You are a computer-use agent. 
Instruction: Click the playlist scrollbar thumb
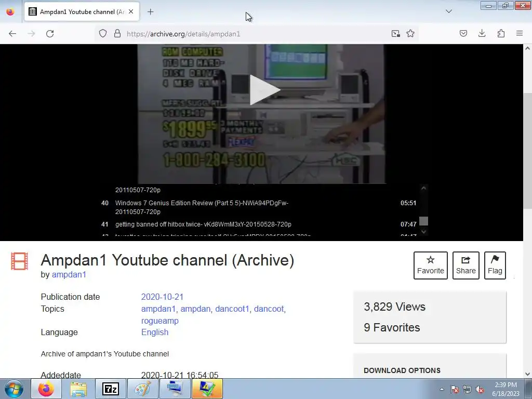point(423,221)
